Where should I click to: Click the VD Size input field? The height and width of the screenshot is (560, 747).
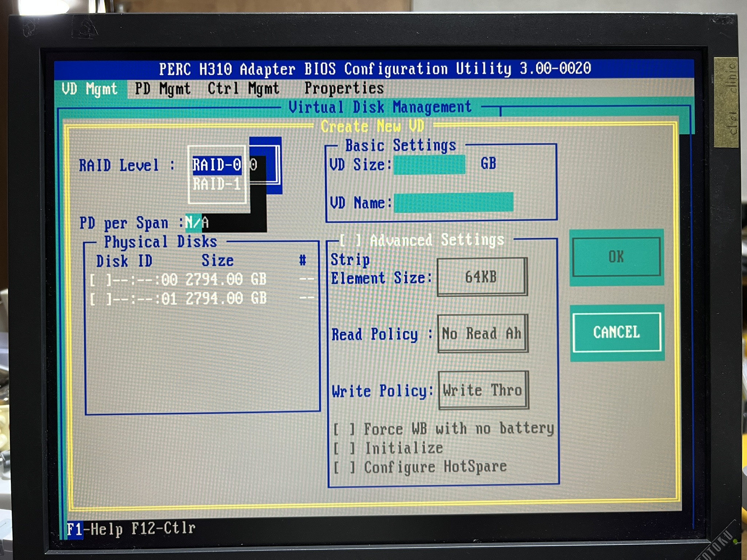point(429,165)
